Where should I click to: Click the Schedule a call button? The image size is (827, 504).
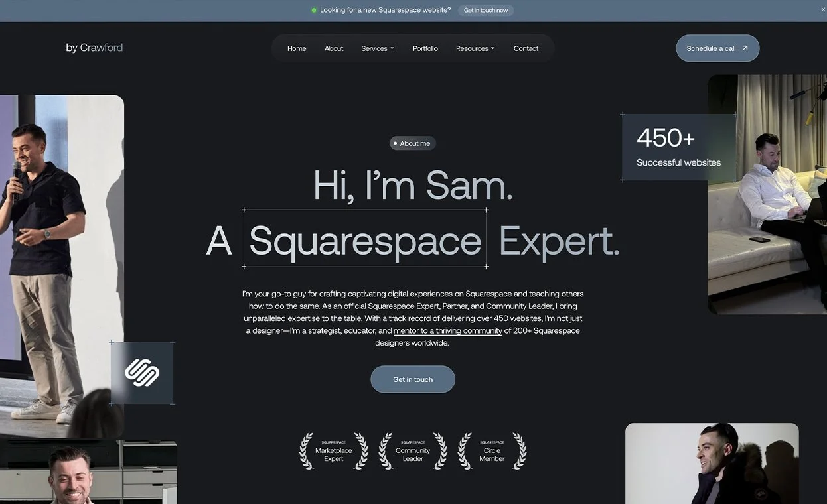coord(717,48)
